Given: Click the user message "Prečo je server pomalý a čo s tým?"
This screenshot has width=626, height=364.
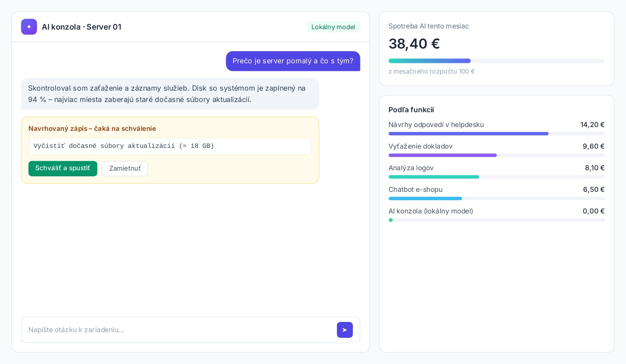Looking at the screenshot, I should coord(293,61).
